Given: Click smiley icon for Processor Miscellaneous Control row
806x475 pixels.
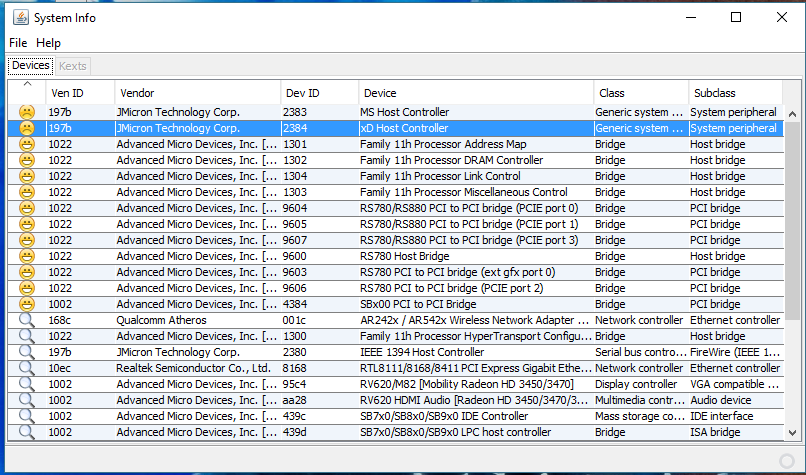Looking at the screenshot, I should click(27, 192).
